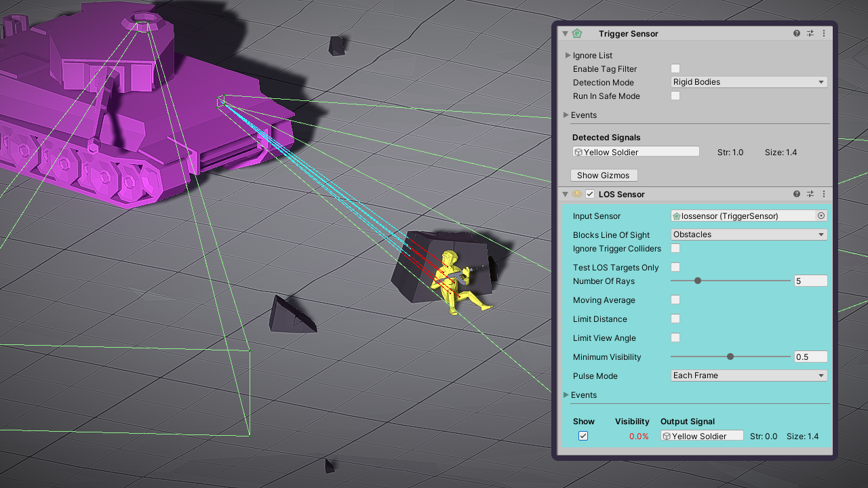
Task: Open presets icon on Trigger Sensor header
Action: click(810, 33)
